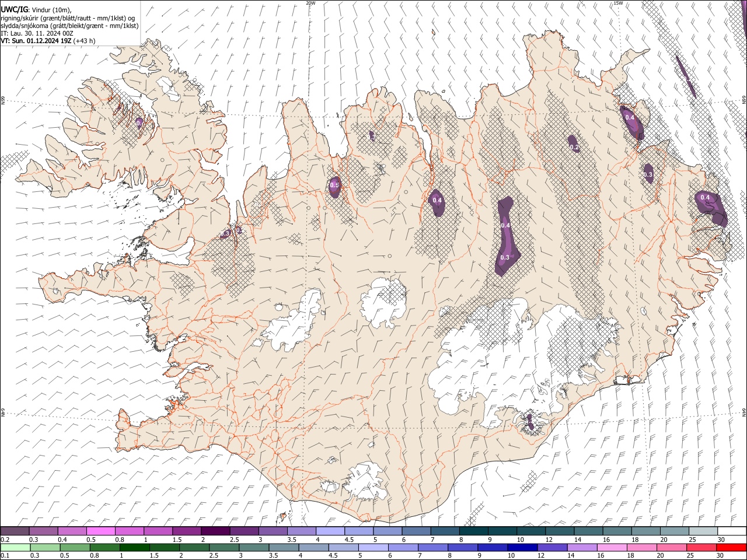747x560 pixels.
Task: Click the '30' label in the upper legend row
Action: click(721, 540)
